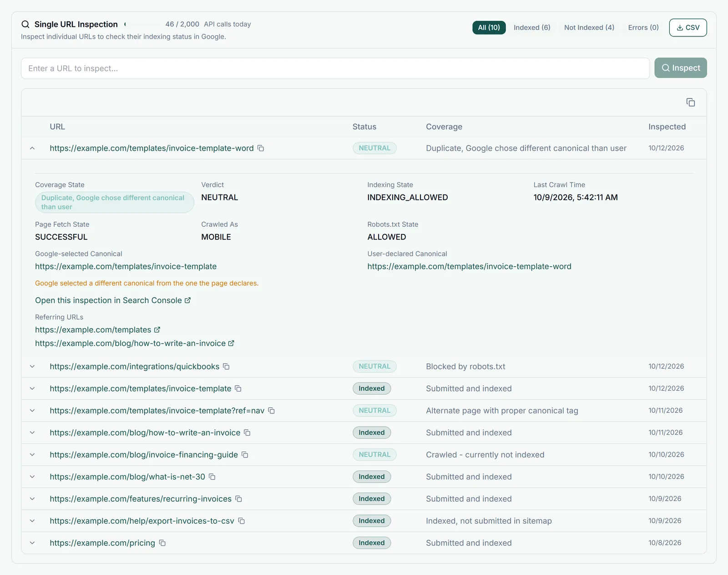The width and height of the screenshot is (728, 575).
Task: Expand the templates/invoice-template row
Action: pos(32,389)
